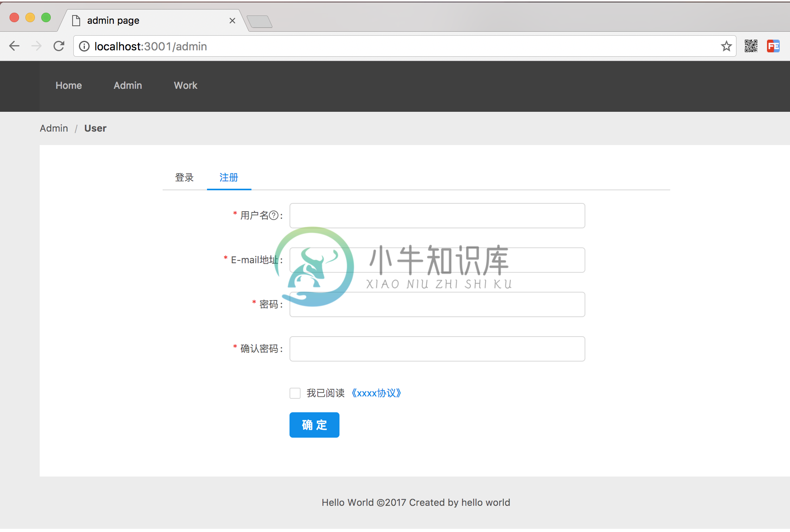Click the 用户名 username input field
Screen dimensions: 790x532
(x=437, y=216)
